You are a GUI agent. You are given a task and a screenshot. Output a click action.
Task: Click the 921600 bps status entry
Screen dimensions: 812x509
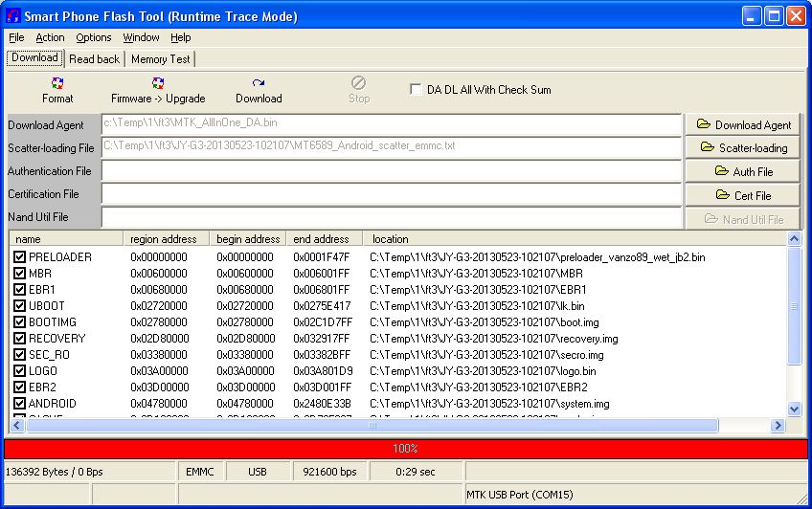pyautogui.click(x=329, y=472)
